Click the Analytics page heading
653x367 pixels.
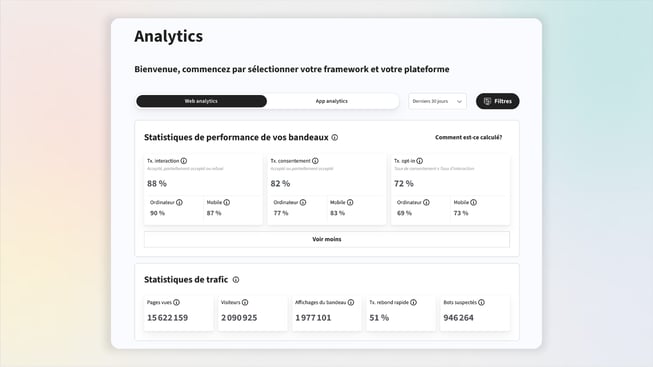pos(169,36)
